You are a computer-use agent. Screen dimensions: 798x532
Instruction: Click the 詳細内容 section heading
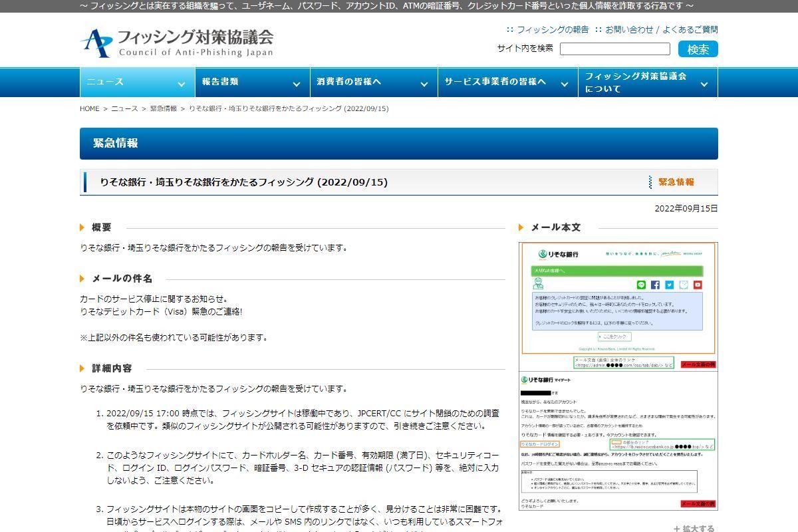[x=112, y=368]
